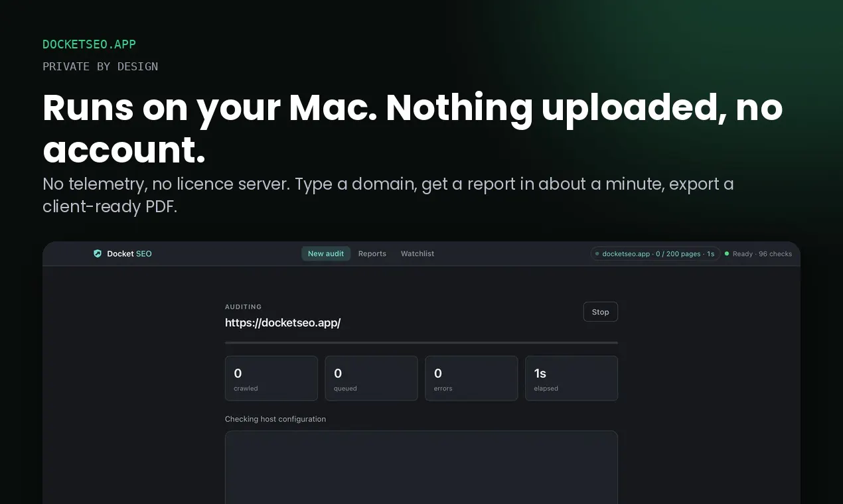Viewport: 843px width, 504px height.
Task: Click the DOCKETSEO.APP header label
Action: click(x=89, y=44)
